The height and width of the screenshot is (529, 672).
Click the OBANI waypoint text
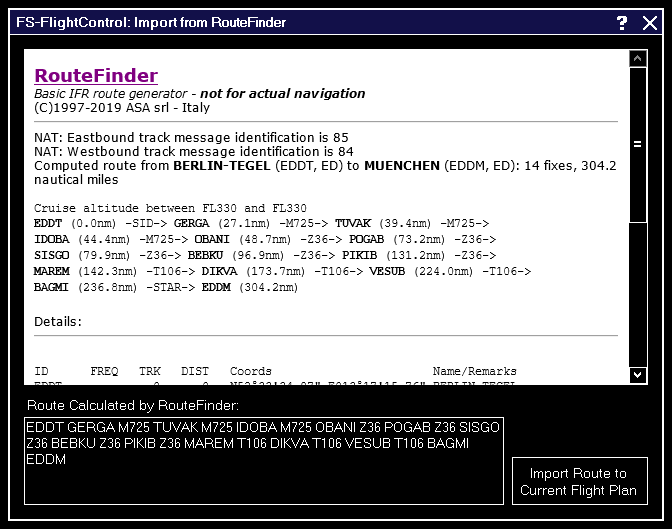coord(212,239)
